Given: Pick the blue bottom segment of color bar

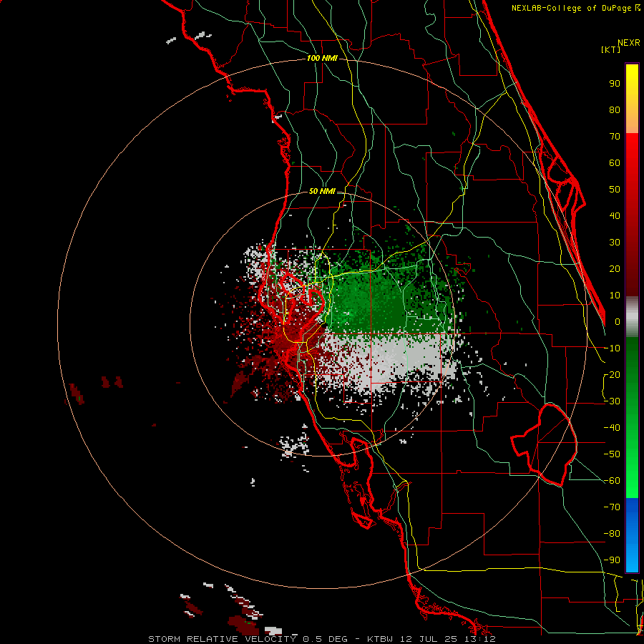Looking at the screenshot, I should [x=632, y=535].
